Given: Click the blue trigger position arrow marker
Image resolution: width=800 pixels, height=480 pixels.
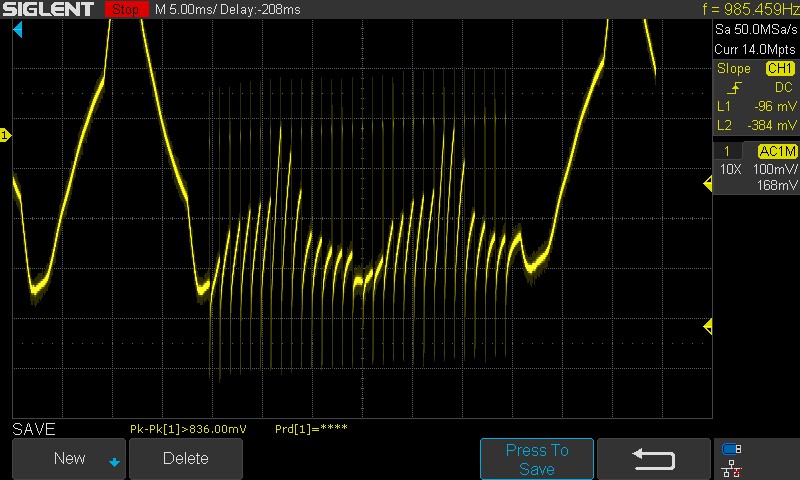Looking at the screenshot, I should click(x=18, y=30).
